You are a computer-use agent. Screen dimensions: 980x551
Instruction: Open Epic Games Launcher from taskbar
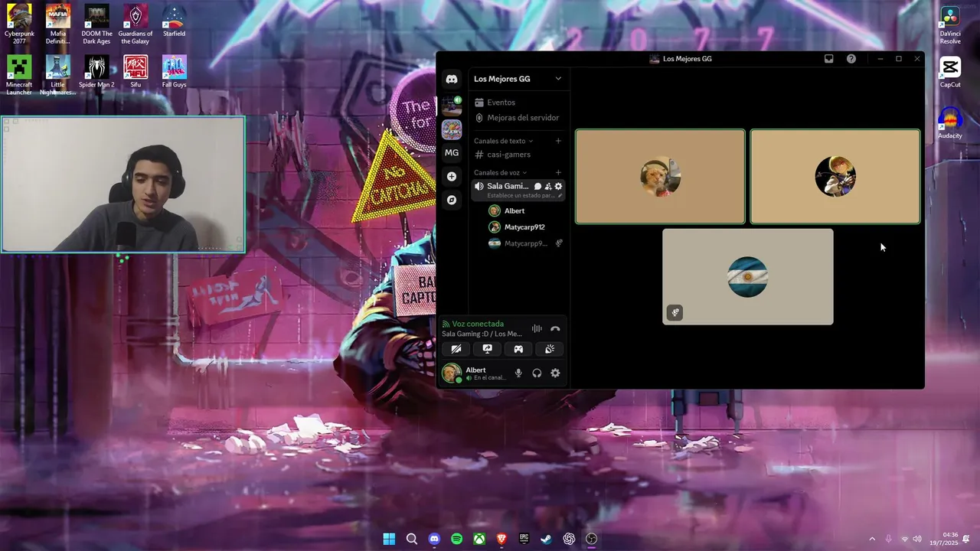[x=524, y=539]
